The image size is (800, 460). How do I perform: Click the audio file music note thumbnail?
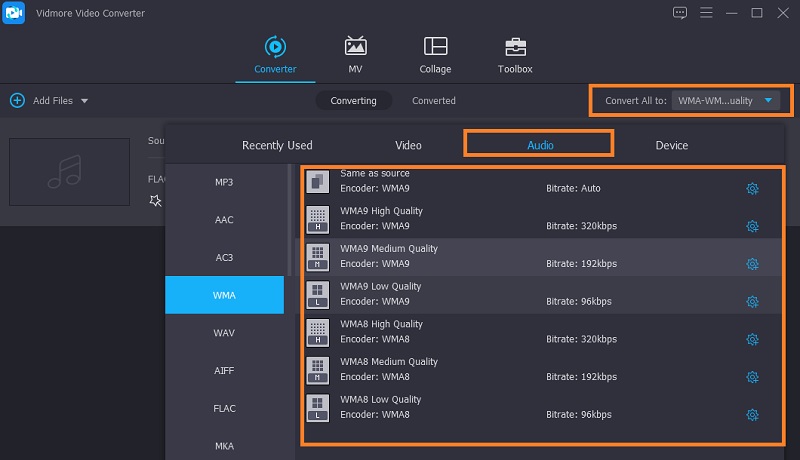(69, 170)
